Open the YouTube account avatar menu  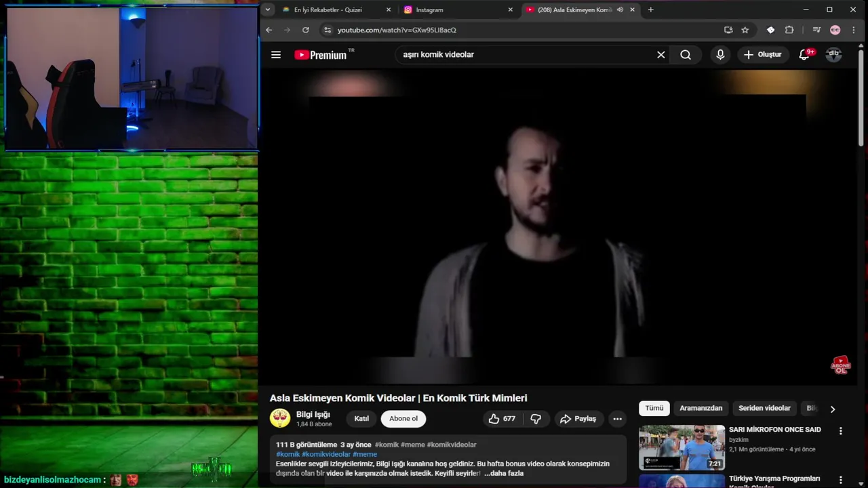coord(833,55)
